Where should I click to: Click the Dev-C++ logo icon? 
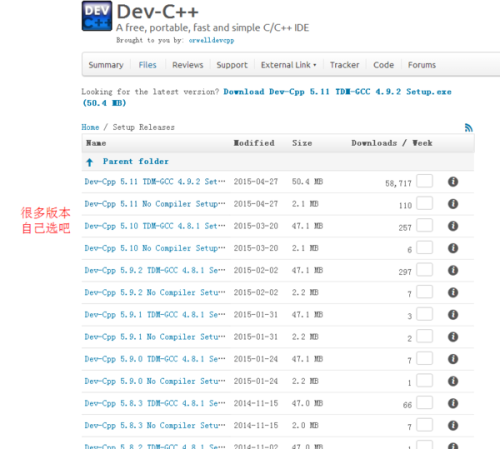coord(97,16)
